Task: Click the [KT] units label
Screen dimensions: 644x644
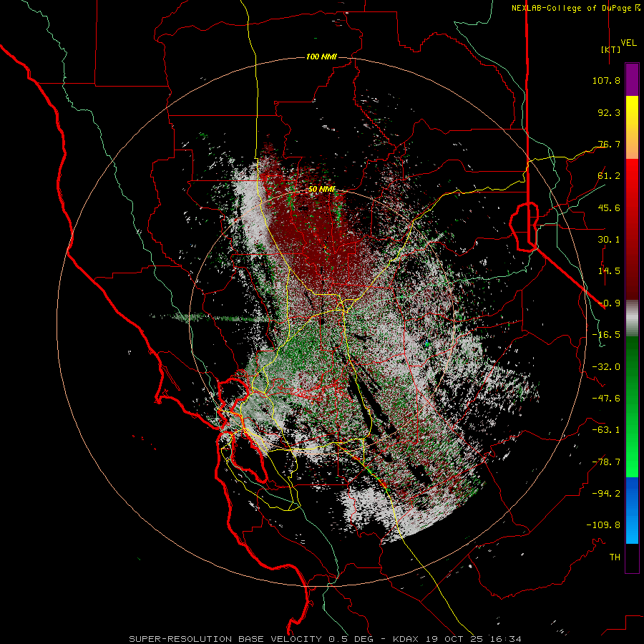Action: click(x=611, y=49)
